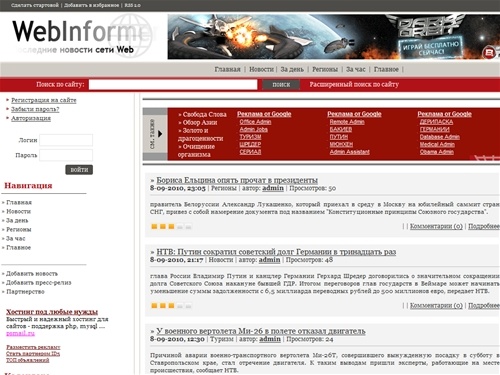Focus the site search input field
The image size is (500, 375).
173,85
